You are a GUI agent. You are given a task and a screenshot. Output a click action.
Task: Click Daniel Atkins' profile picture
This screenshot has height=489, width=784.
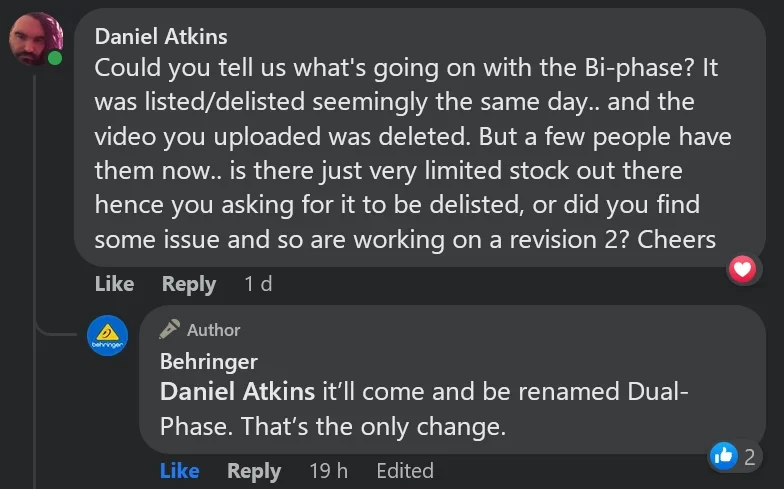[x=36, y=39]
